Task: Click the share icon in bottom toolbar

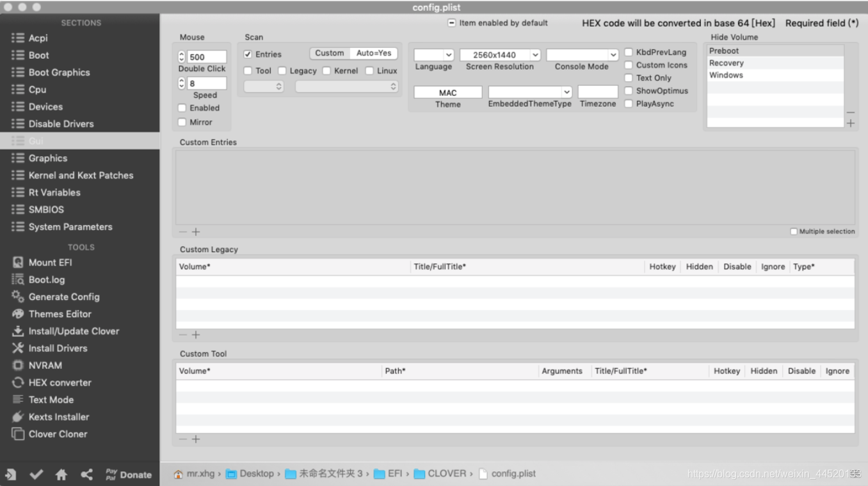Action: pyautogui.click(x=87, y=474)
